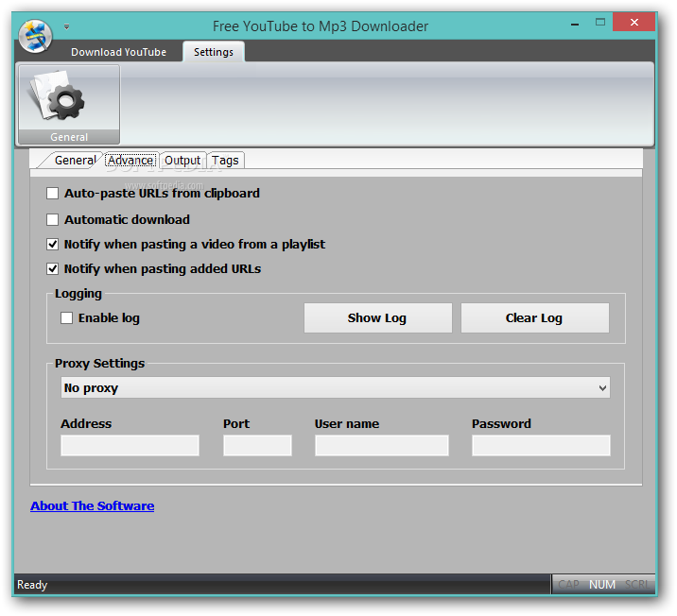677x616 pixels.
Task: Switch to the Tags sub-tab
Action: (x=225, y=161)
